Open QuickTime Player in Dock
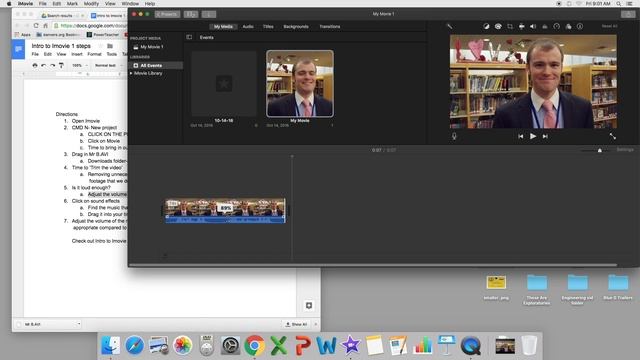 click(470, 345)
